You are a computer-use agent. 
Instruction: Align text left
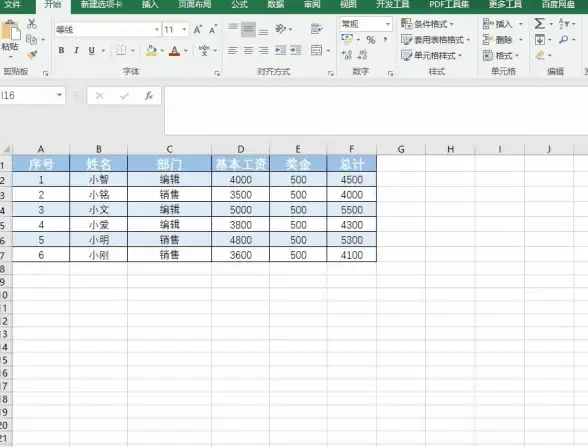click(233, 50)
